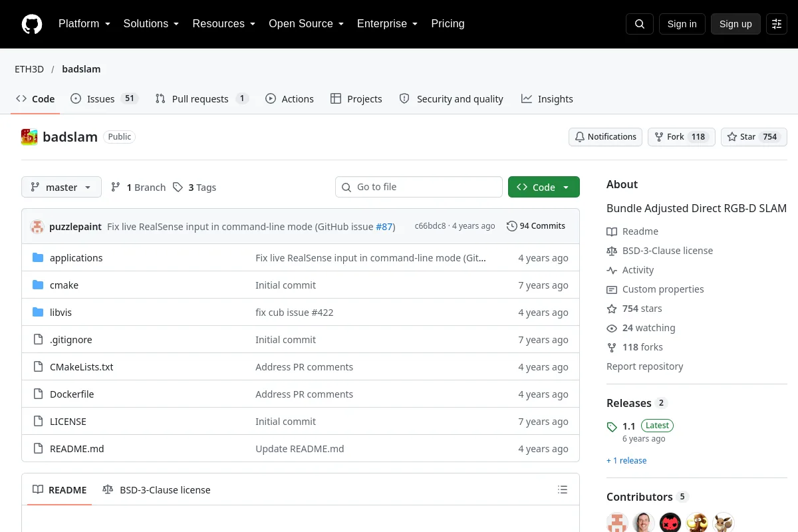Click the Notifications bell button
798x532 pixels.
click(605, 137)
